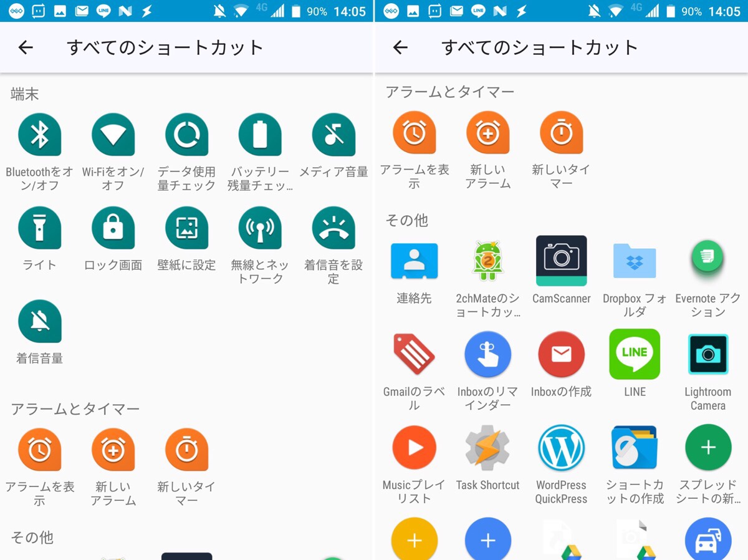Select アラームを表示 on the right phone screen

click(x=415, y=132)
